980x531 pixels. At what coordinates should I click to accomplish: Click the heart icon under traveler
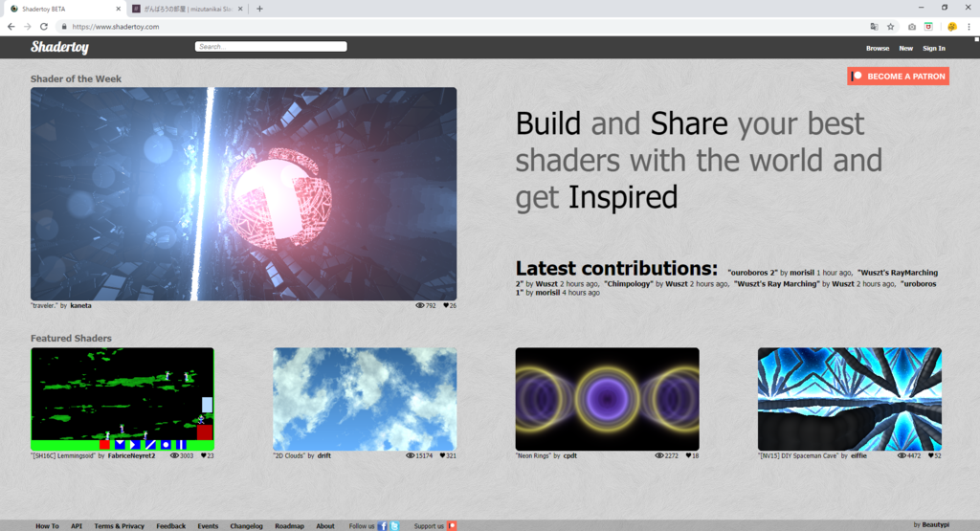click(446, 305)
